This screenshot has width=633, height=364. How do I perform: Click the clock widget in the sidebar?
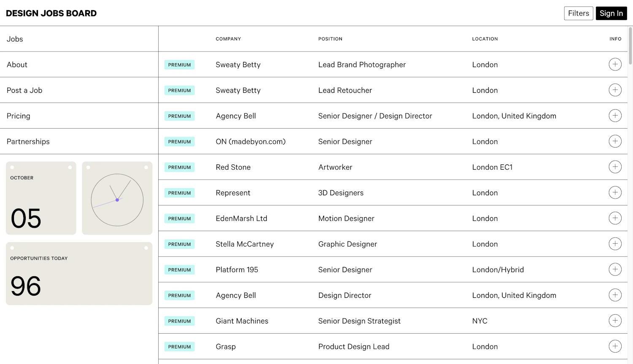(117, 198)
